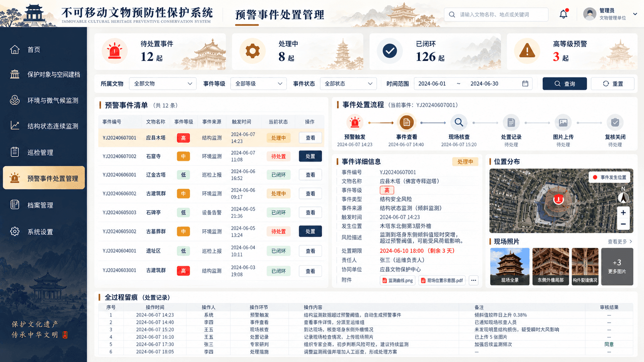The height and width of the screenshot is (362, 644).
Task: Click the 巡检管理 clipboard icon
Action: [x=15, y=152]
